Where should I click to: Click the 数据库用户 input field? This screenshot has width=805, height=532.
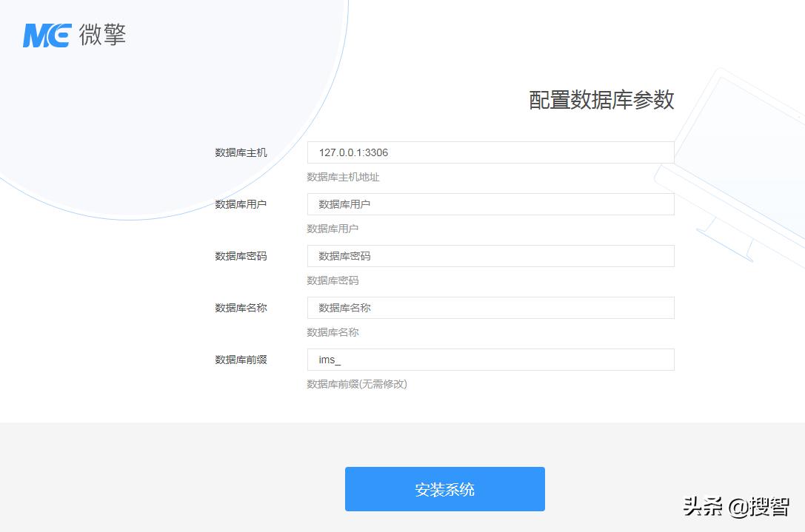pyautogui.click(x=490, y=203)
